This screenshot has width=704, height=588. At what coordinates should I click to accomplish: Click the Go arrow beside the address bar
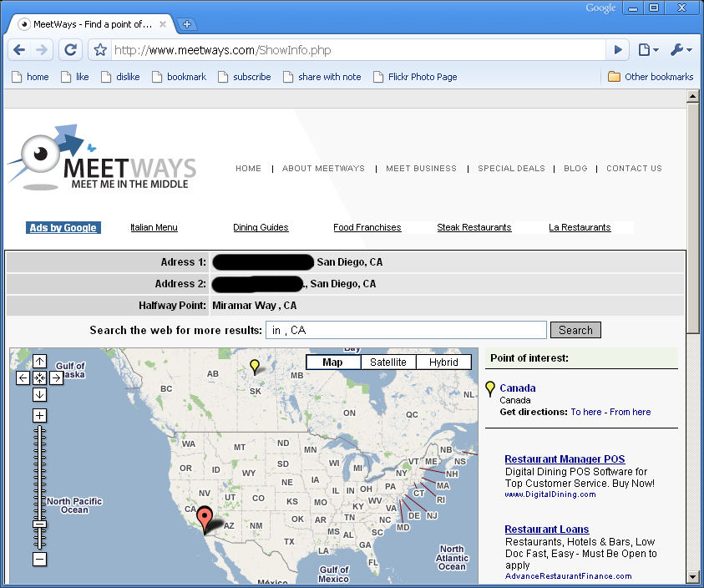(618, 50)
